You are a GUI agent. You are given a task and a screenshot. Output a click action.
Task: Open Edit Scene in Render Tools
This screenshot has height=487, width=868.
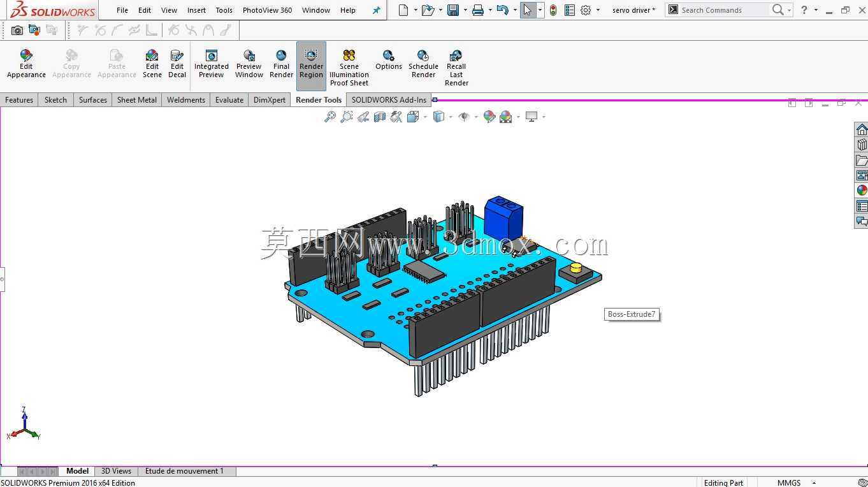pos(152,64)
